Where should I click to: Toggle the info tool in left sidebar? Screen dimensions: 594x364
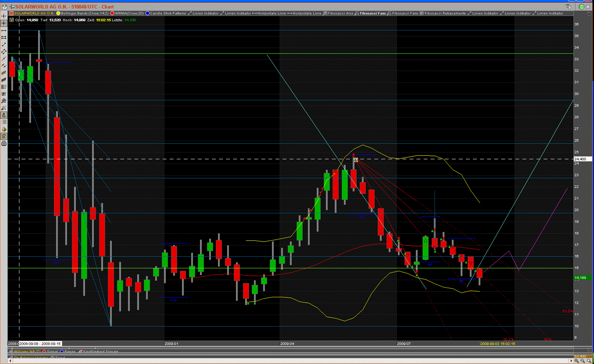coord(4,115)
